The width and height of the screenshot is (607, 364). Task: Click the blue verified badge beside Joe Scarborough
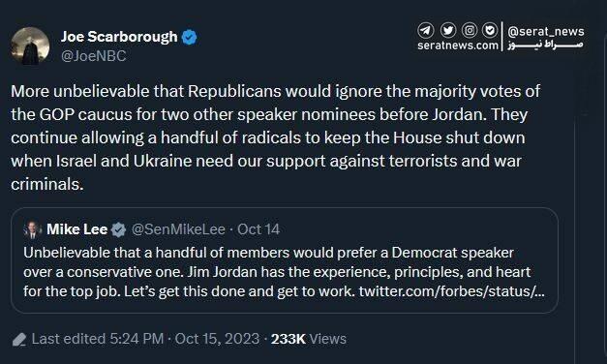coord(190,37)
